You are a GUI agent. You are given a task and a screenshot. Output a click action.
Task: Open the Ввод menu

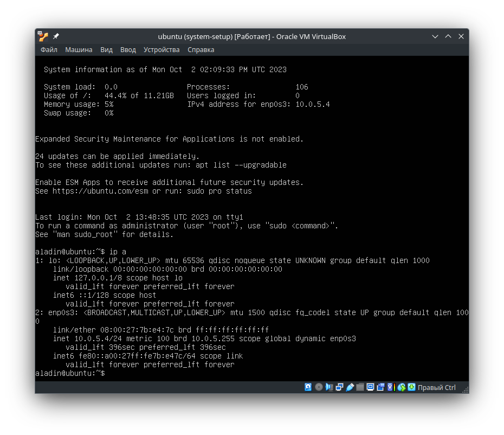128,49
